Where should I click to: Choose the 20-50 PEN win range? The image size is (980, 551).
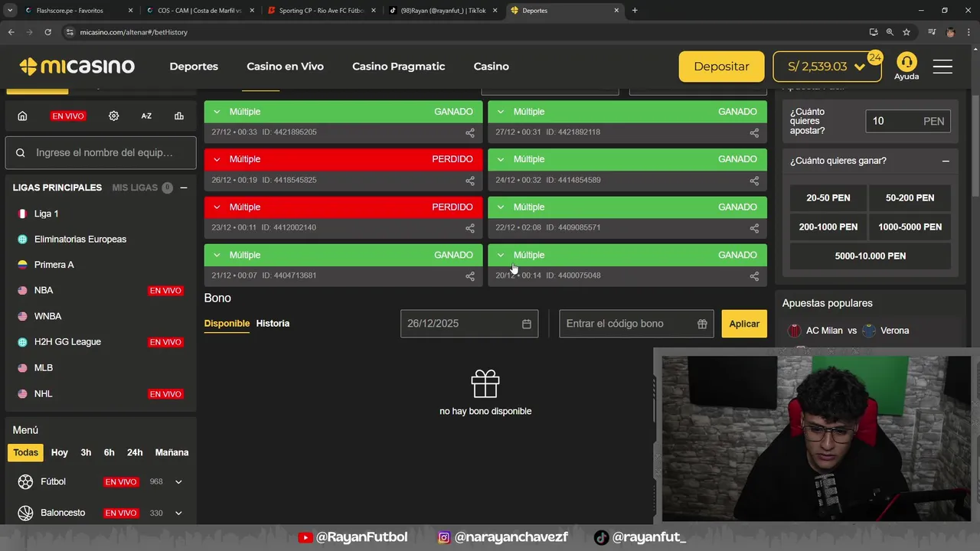click(828, 198)
